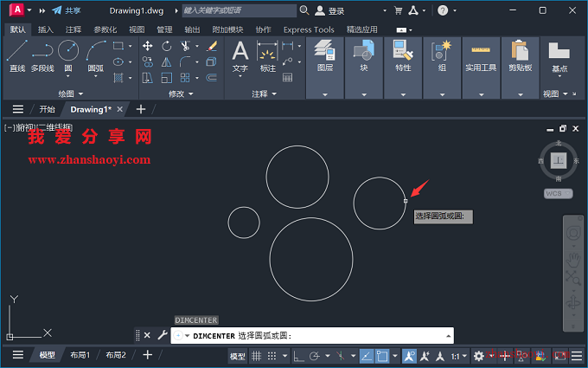Viewport: 588px width, 368px height.
Task: Activate the Scale tool
Action: (x=167, y=78)
